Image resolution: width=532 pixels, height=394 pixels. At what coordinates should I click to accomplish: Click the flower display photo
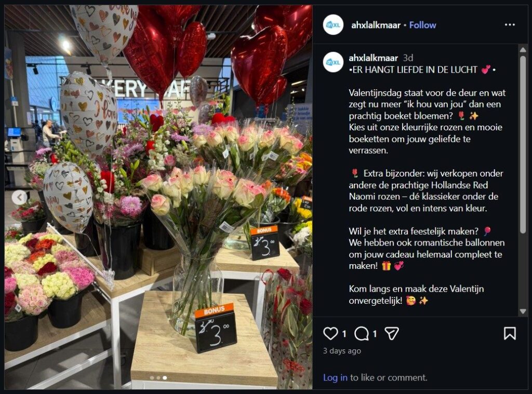pyautogui.click(x=158, y=197)
